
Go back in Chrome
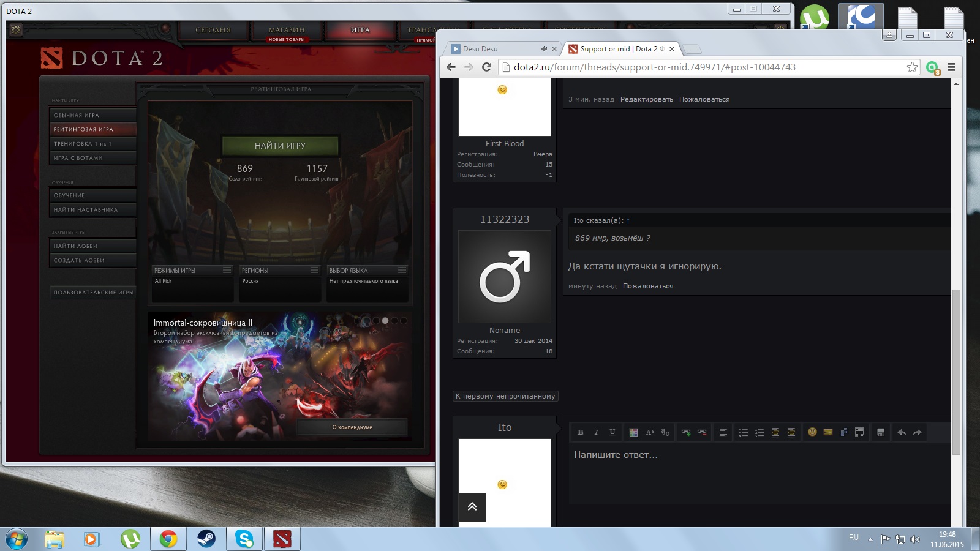(451, 67)
